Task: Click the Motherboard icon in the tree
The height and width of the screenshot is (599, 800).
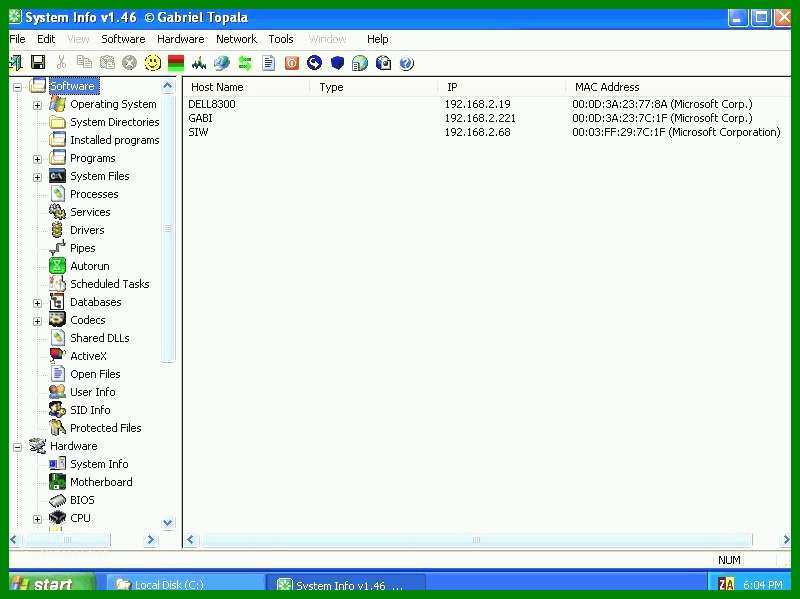Action: point(57,482)
